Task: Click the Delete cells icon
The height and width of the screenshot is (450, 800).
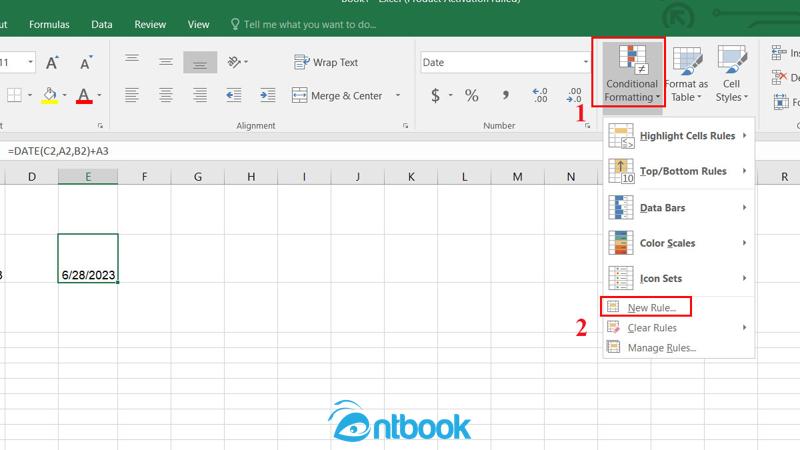Action: coord(779,77)
